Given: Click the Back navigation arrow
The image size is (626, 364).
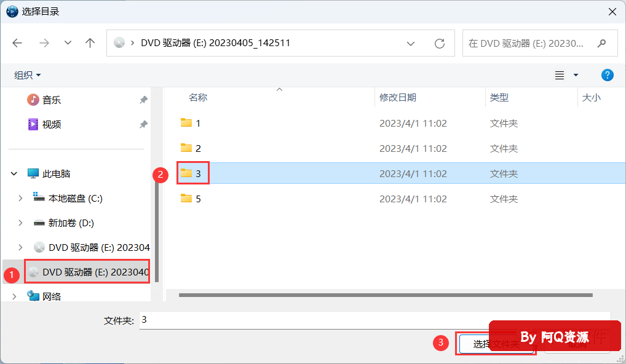Looking at the screenshot, I should point(17,43).
